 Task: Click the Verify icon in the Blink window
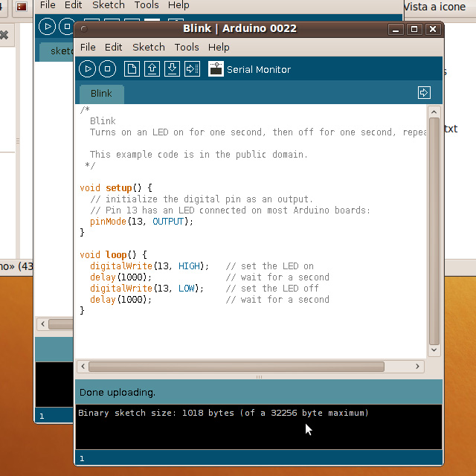click(x=88, y=69)
